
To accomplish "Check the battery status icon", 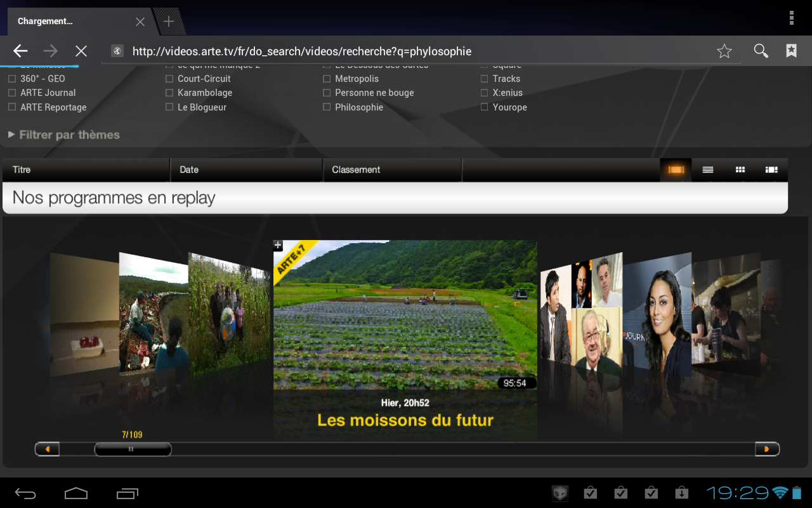I will (797, 493).
